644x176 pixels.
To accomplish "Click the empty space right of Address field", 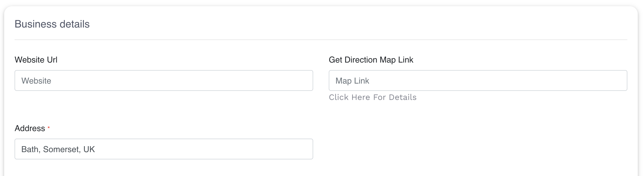I will (x=478, y=149).
